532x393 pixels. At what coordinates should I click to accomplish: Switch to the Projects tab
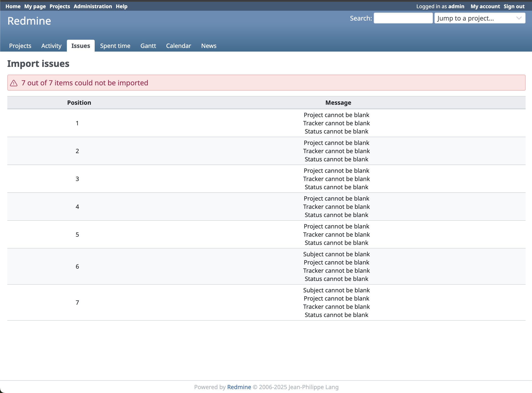pyautogui.click(x=20, y=46)
